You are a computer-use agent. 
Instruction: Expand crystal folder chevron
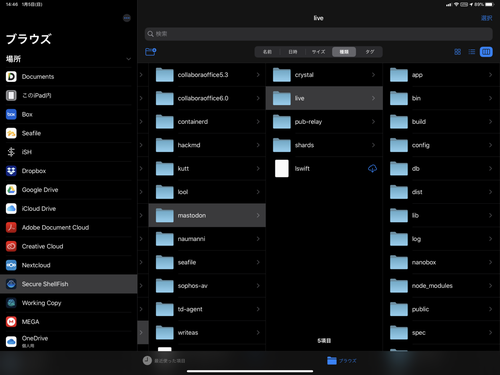tap(373, 75)
